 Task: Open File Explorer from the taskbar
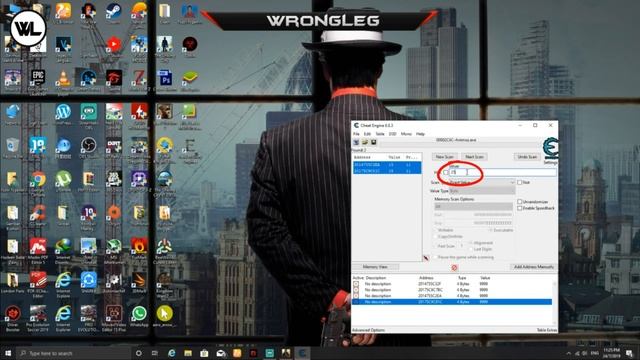(x=188, y=353)
